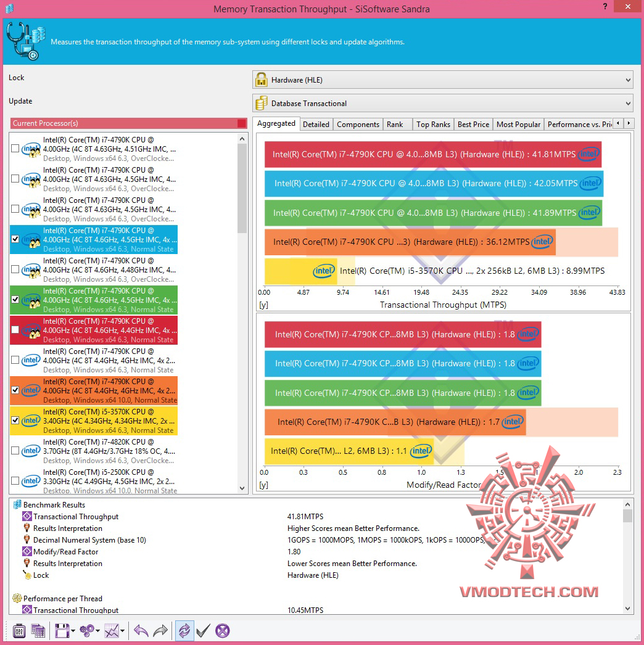The height and width of the screenshot is (645, 644).
Task: Click the processor list scrollbar down arrow
Action: pos(242,488)
